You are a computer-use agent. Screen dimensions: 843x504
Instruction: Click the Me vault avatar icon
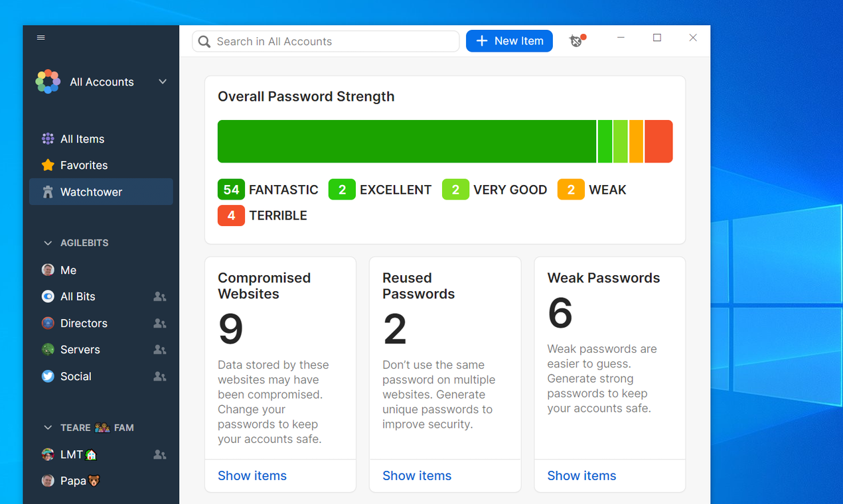tap(48, 270)
